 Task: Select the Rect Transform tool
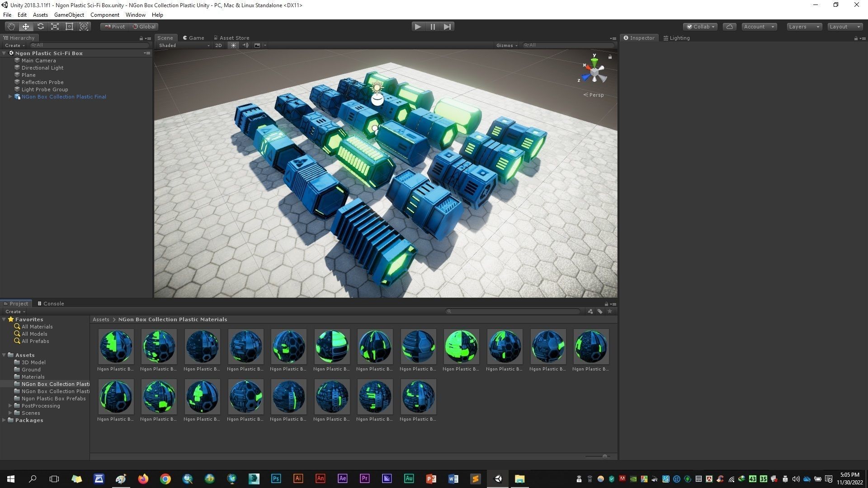[69, 27]
